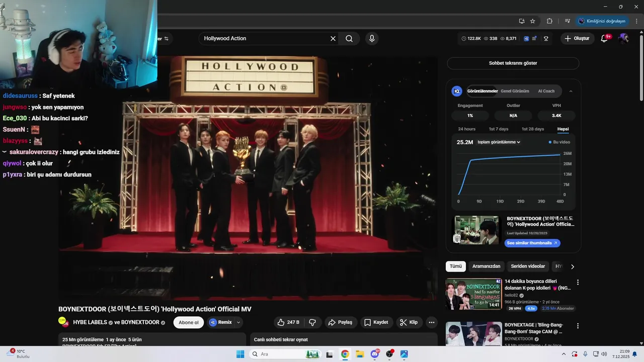
Task: Open Photos app from taskbar
Action: pos(404,354)
